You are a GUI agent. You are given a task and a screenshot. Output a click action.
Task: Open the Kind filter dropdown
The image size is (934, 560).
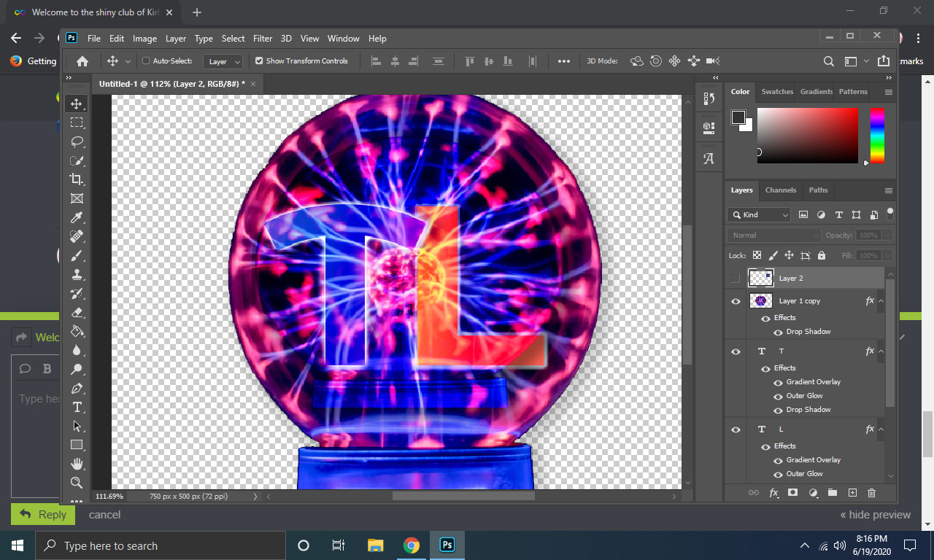[x=759, y=214]
